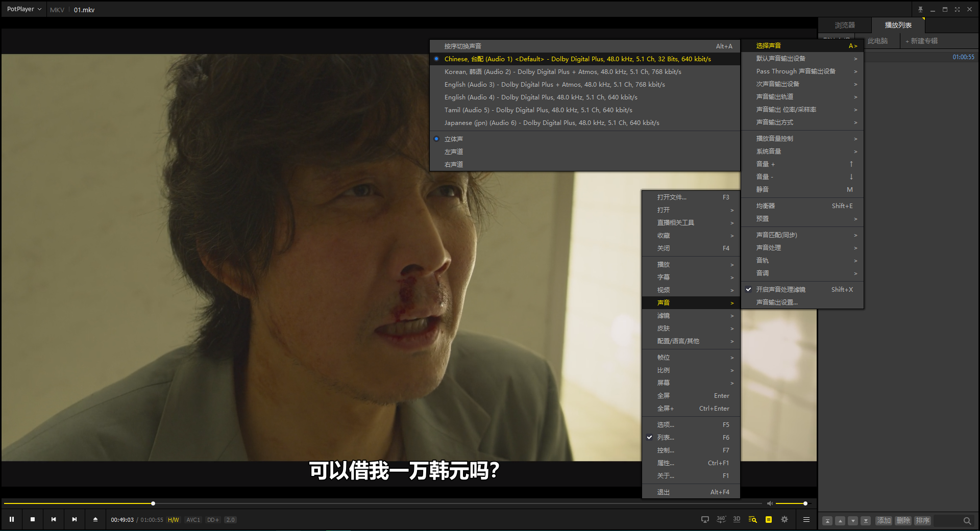Open the playlist search-filter icon
980x531 pixels.
tap(752, 519)
